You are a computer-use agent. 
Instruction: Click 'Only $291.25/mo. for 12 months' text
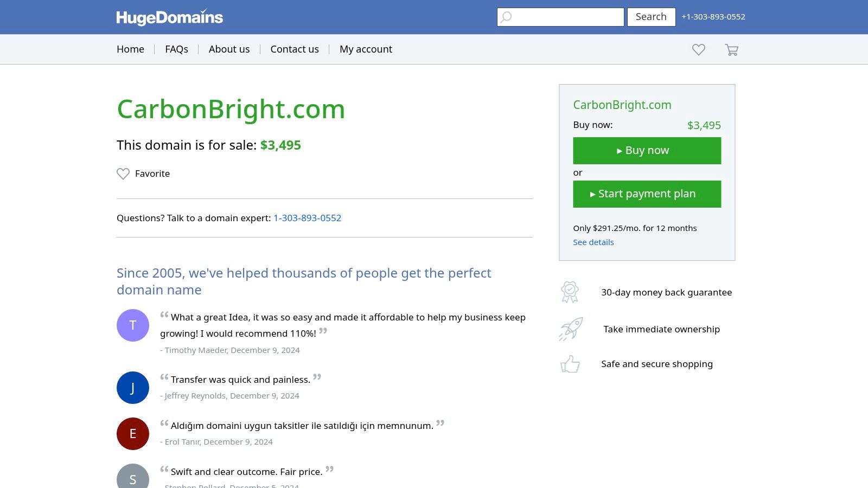point(635,228)
